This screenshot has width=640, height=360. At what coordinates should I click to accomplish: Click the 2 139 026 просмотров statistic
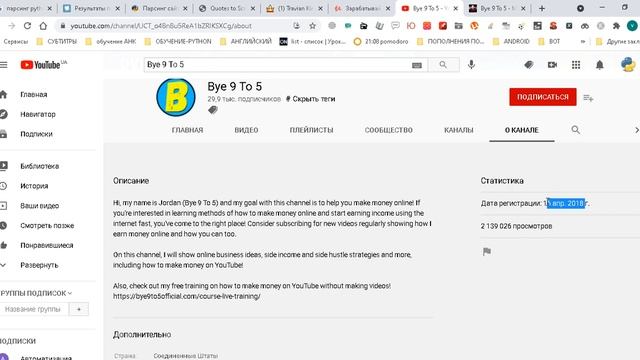pyautogui.click(x=516, y=226)
